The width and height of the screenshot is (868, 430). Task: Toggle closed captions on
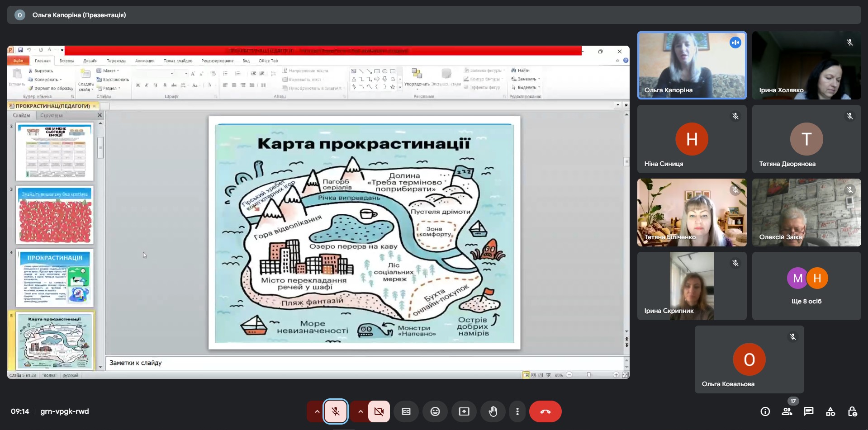pyautogui.click(x=406, y=411)
